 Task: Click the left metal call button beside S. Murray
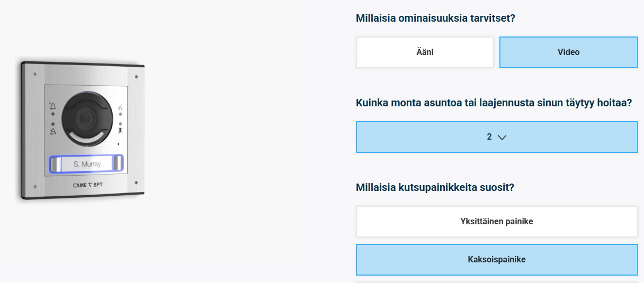click(56, 164)
